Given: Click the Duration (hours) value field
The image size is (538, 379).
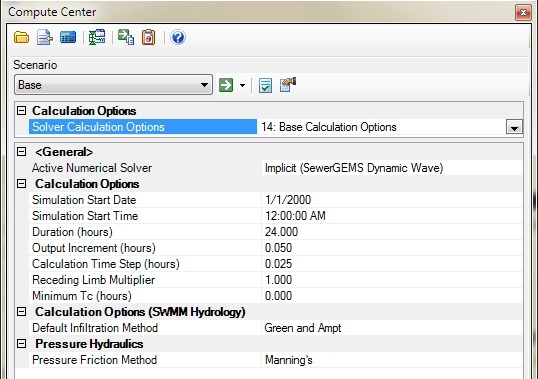Looking at the screenshot, I should 392,232.
